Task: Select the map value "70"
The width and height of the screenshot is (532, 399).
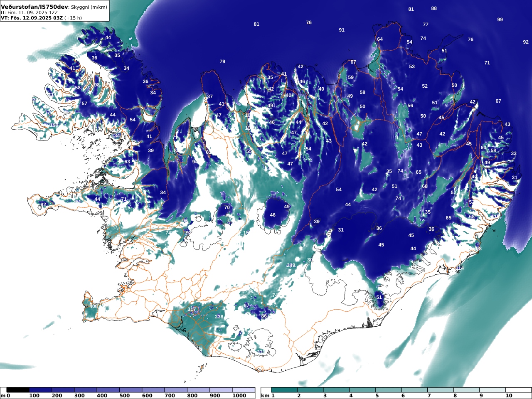Action: point(227,207)
